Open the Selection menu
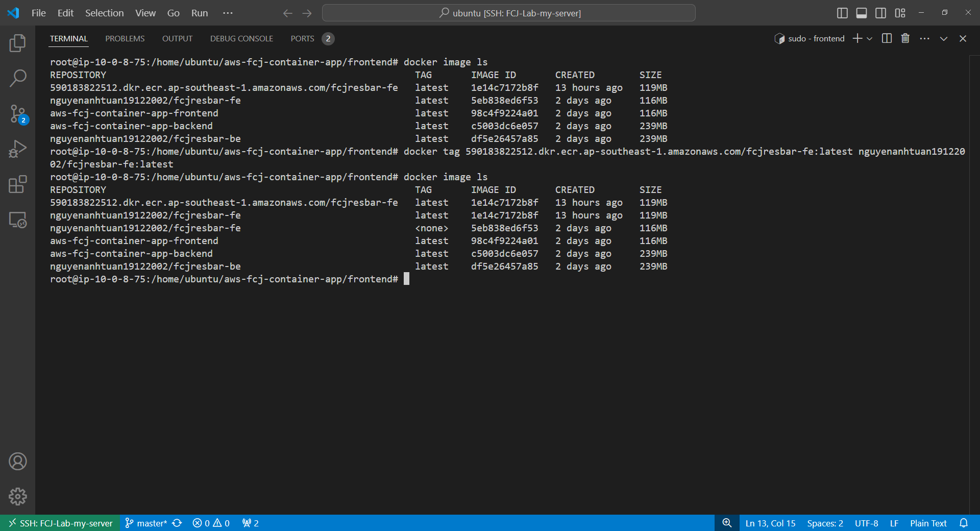Screen dimensions: 980x531 (x=104, y=13)
